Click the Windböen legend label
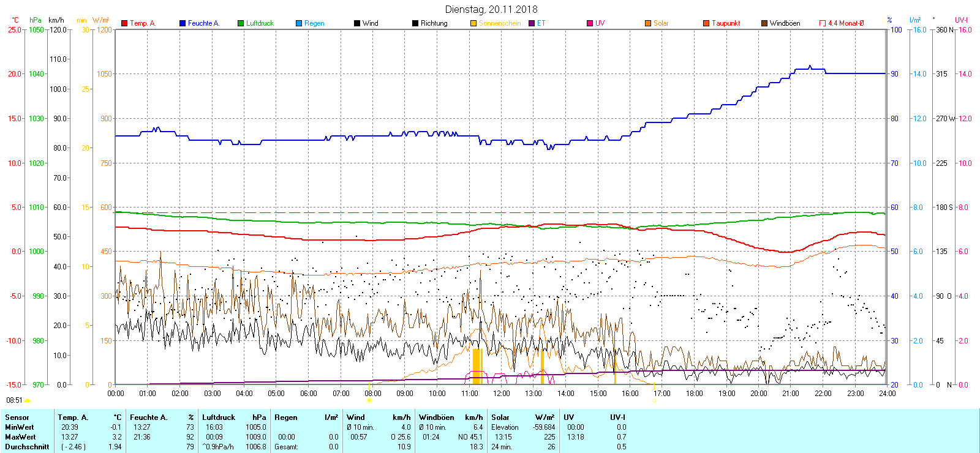 (x=785, y=23)
